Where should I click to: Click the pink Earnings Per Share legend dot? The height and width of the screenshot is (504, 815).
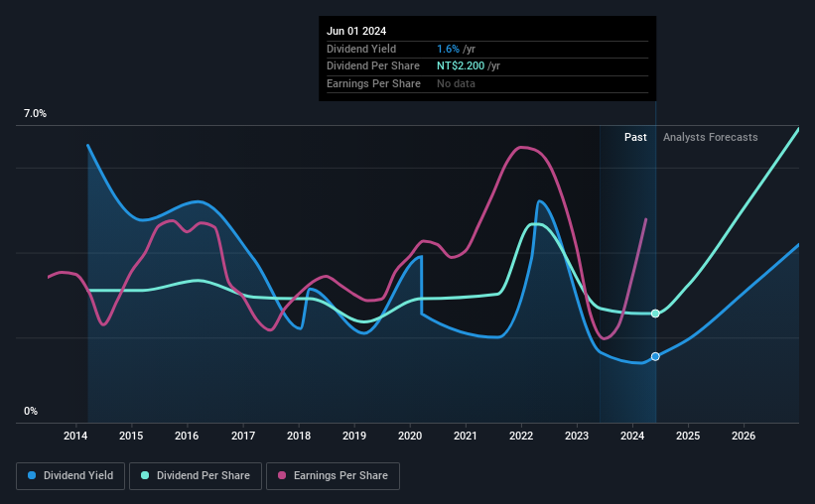(x=282, y=475)
